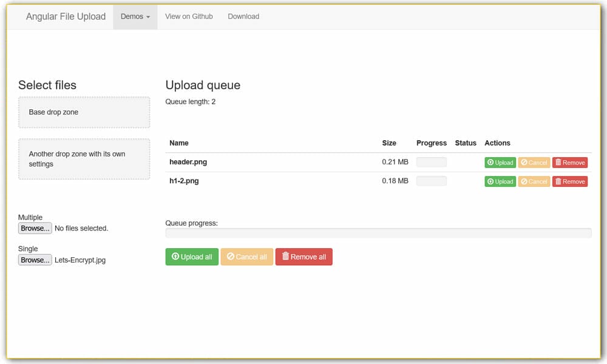Screen dimensions: 607x364
Task: Click the Queue progress bar
Action: pos(378,233)
